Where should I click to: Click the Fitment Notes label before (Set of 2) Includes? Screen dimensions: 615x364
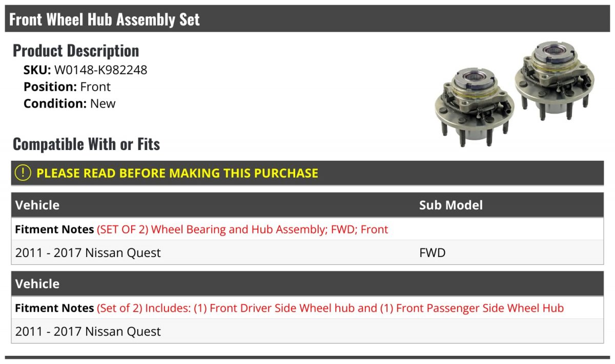click(54, 308)
